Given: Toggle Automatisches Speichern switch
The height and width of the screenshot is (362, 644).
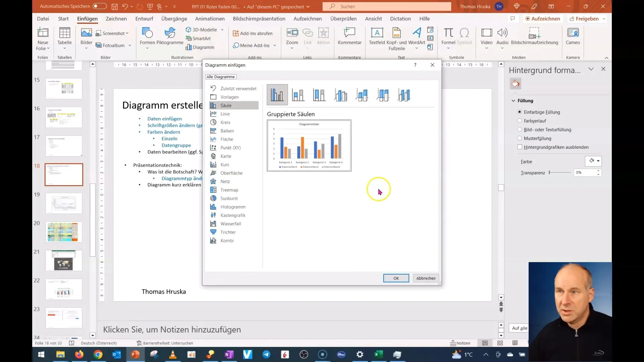Looking at the screenshot, I should (x=100, y=6).
